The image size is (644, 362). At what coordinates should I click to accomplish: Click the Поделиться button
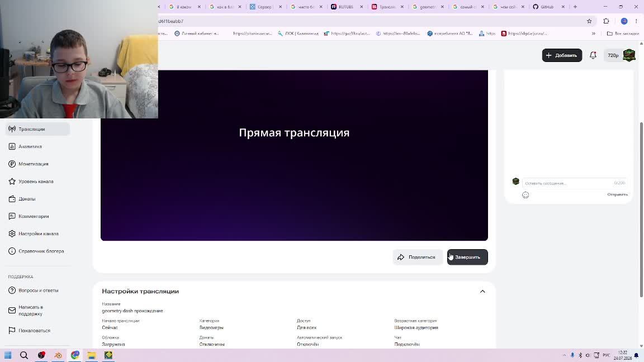417,257
